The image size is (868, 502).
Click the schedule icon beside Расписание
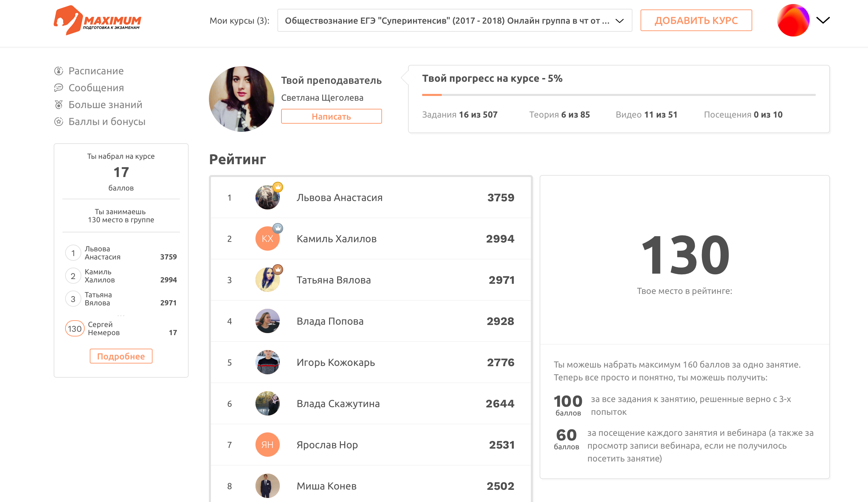click(59, 71)
